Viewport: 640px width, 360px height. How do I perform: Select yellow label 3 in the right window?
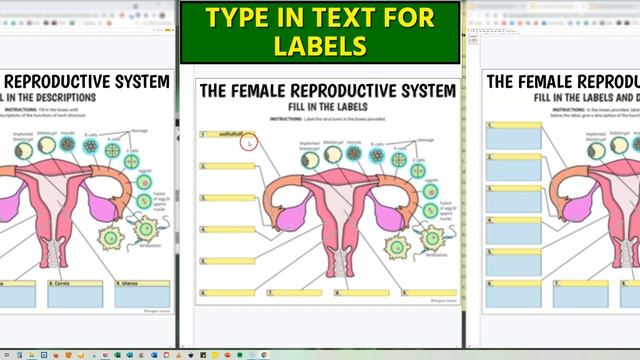513,189
